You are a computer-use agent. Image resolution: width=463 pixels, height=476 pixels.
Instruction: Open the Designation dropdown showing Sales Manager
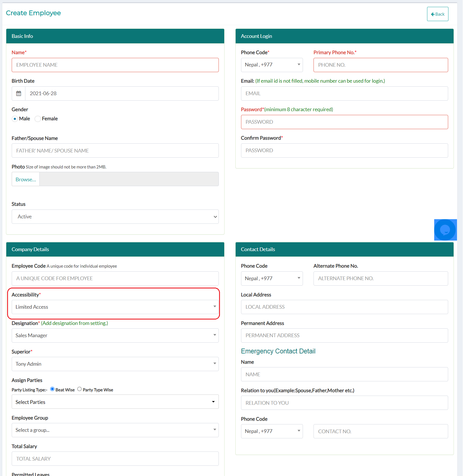coord(115,335)
